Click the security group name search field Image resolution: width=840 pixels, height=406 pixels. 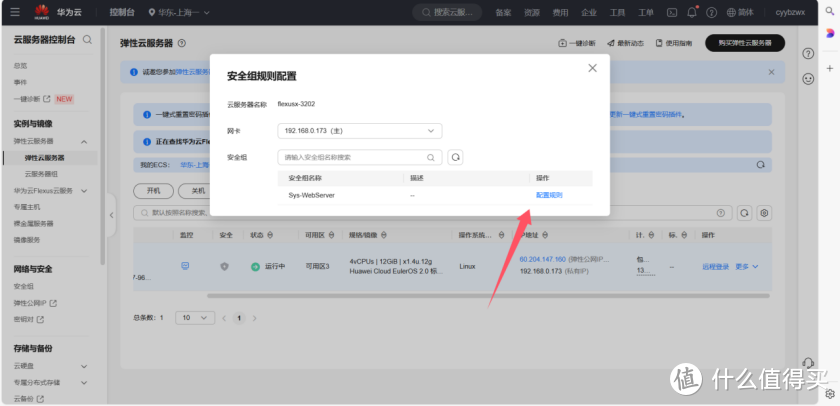tap(353, 157)
